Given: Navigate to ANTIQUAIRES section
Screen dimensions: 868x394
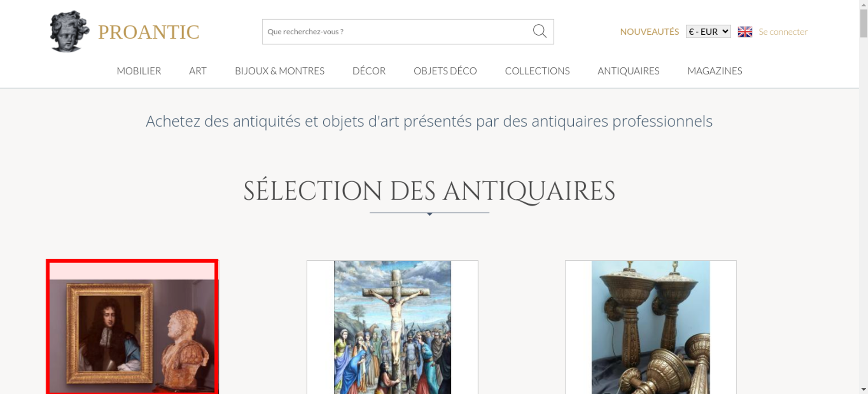Looking at the screenshot, I should [628, 71].
